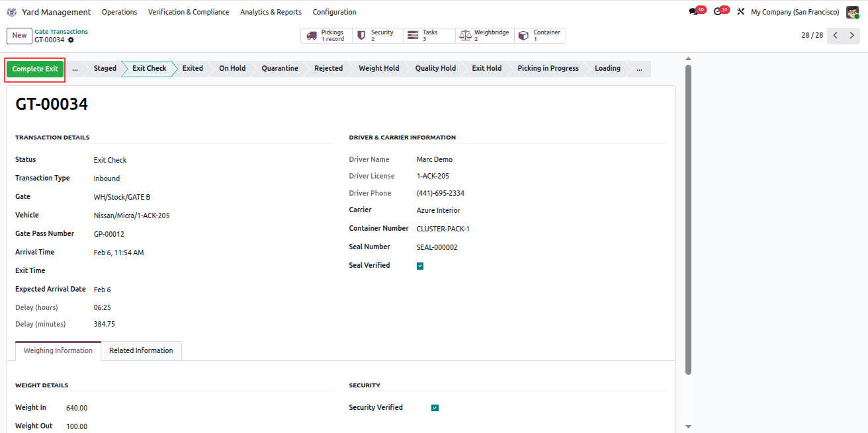
Task: Expand the Configuration menu
Action: tap(334, 12)
